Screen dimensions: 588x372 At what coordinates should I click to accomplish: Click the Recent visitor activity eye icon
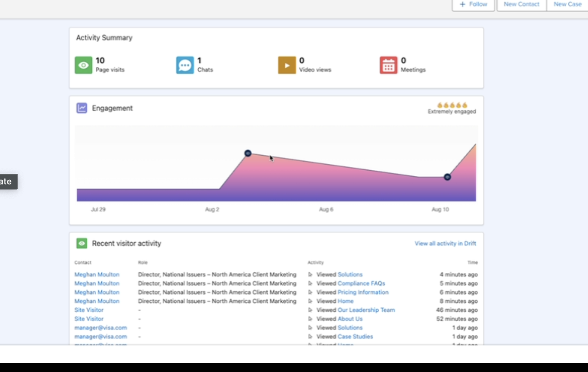pyautogui.click(x=82, y=243)
